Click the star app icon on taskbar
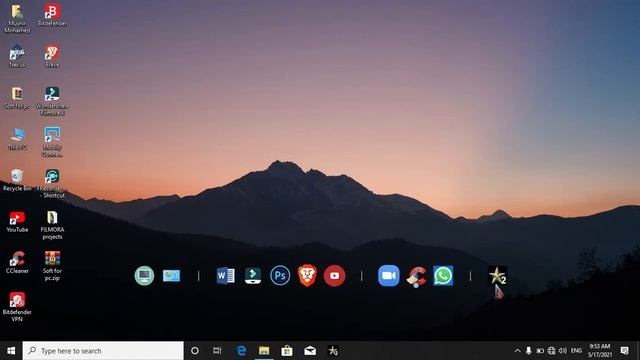The height and width of the screenshot is (360, 640). pos(333,351)
